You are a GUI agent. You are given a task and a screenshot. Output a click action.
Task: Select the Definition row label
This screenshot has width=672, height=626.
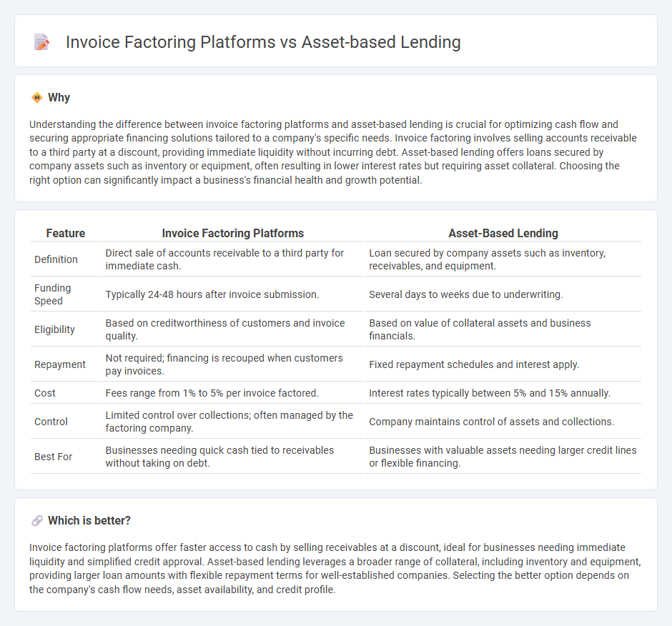[x=56, y=259]
